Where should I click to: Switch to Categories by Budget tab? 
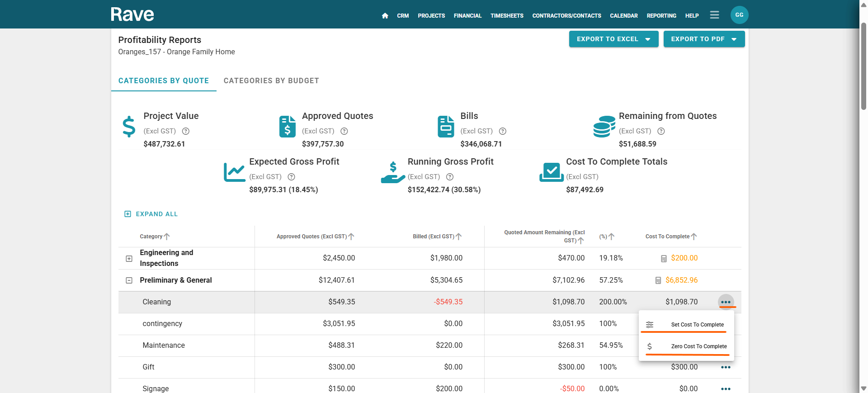pos(271,81)
